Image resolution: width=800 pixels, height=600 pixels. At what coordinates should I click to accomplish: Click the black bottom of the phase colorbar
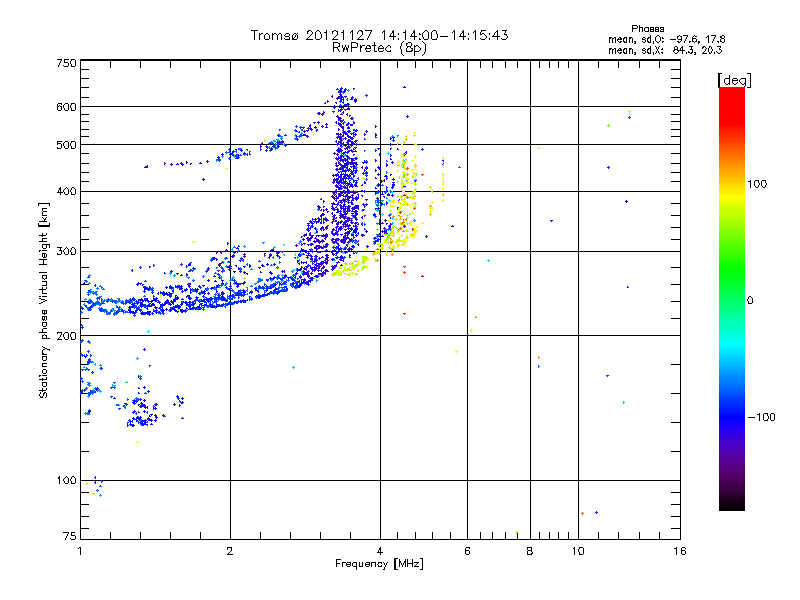coord(732,503)
